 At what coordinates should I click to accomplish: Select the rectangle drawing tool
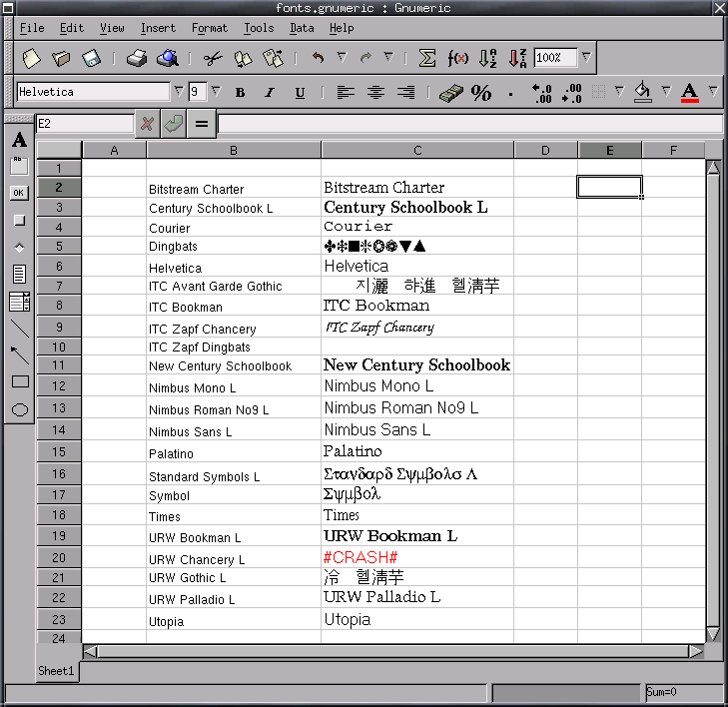pyautogui.click(x=20, y=381)
